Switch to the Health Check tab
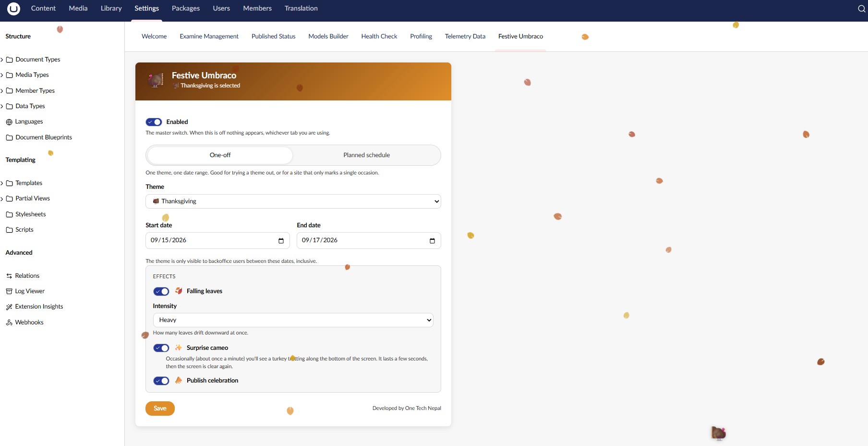The image size is (868, 446). [x=379, y=37]
